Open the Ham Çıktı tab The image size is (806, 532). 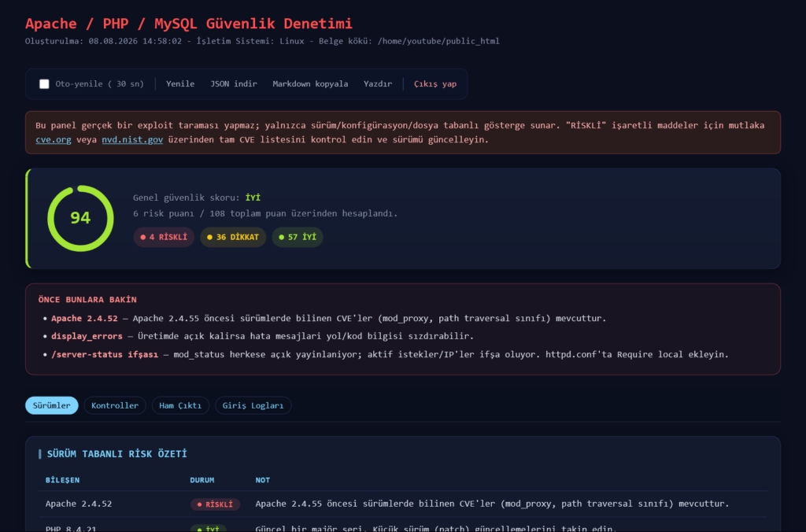(x=180, y=405)
